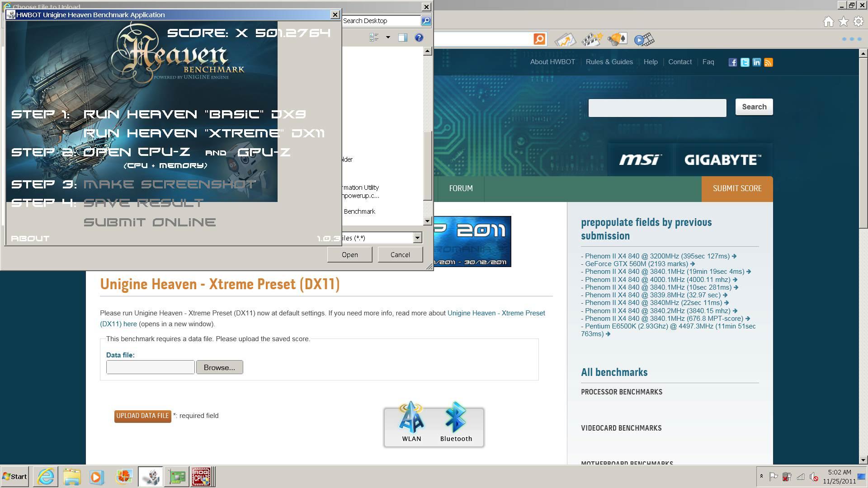Click the Data file input field

tap(150, 367)
